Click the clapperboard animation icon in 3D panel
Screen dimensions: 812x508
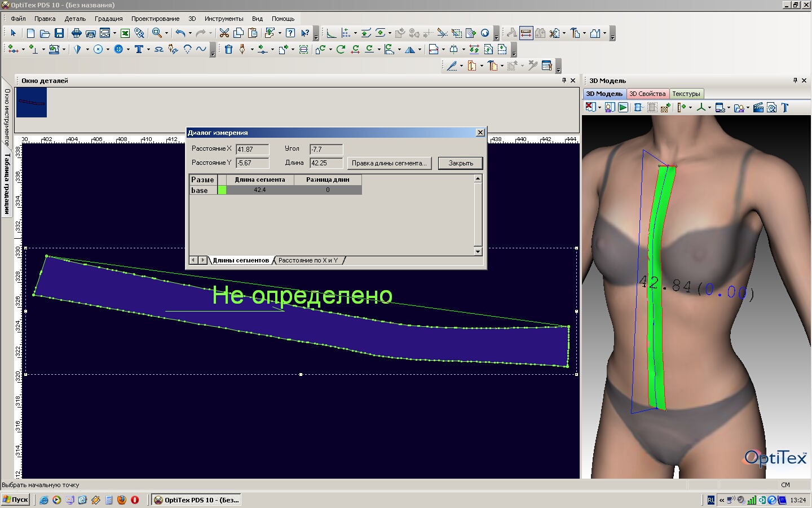[x=758, y=107]
